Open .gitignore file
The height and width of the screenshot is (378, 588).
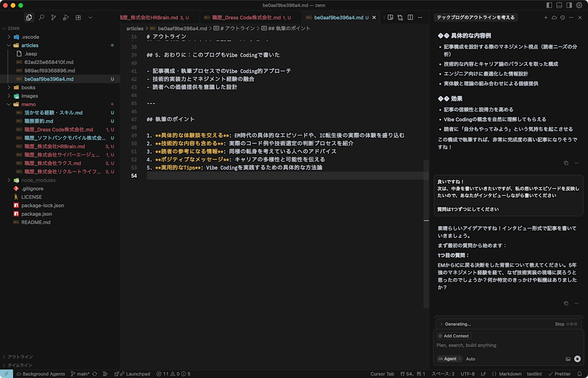60,189
